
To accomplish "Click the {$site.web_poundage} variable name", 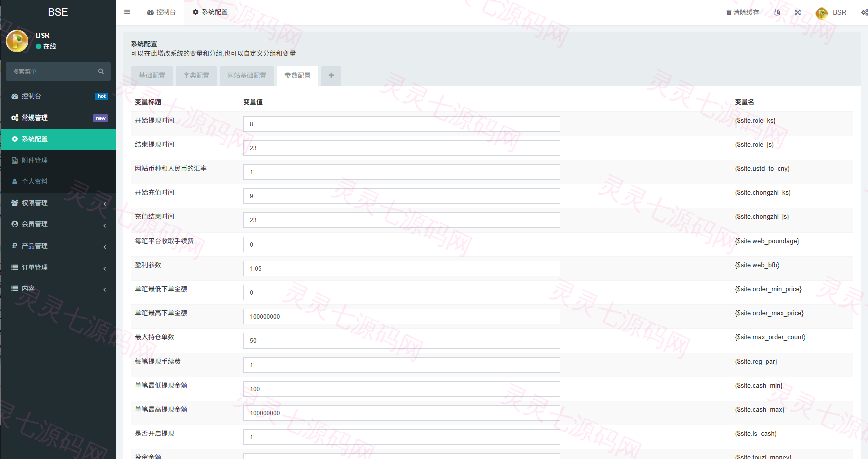I will tap(767, 241).
